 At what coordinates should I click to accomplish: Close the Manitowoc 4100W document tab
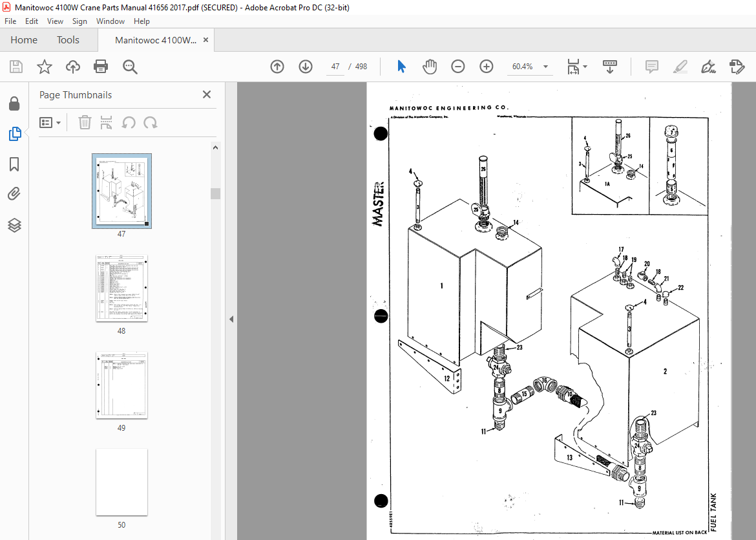(x=206, y=40)
